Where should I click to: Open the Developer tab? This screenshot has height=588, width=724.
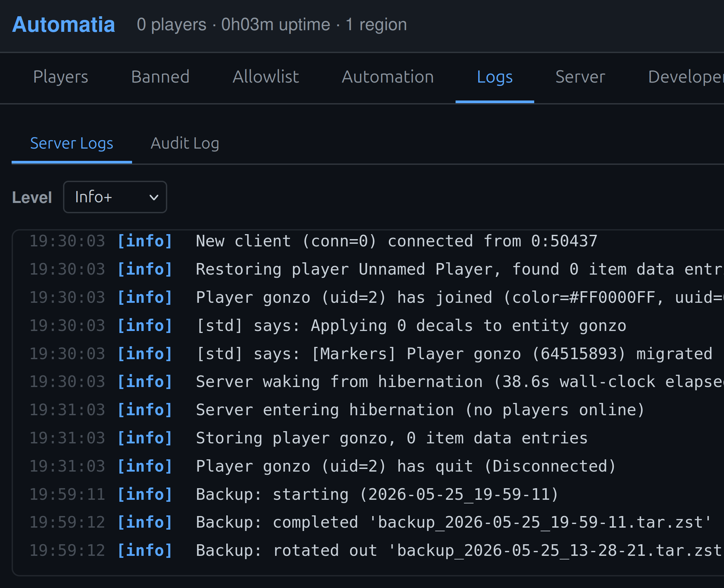(x=686, y=77)
